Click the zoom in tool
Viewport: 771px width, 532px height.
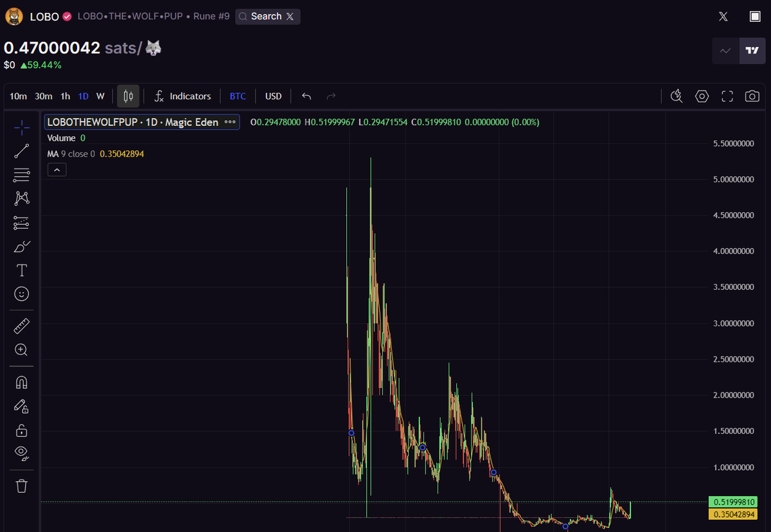click(22, 350)
